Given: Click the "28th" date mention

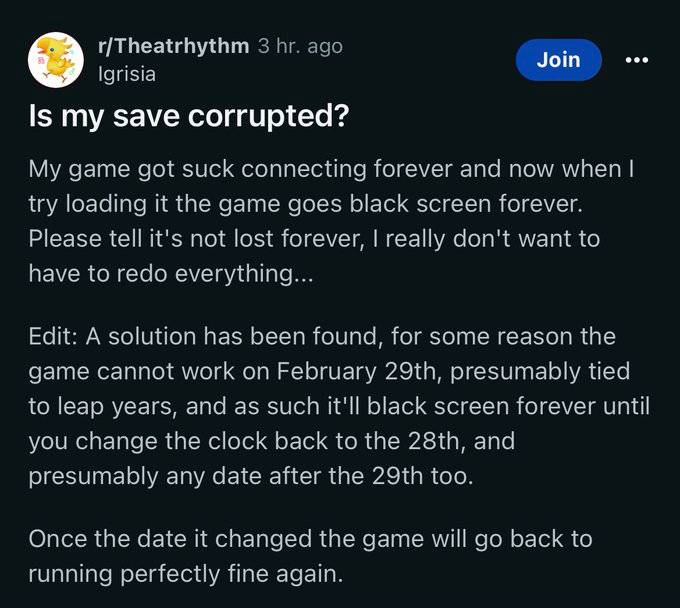Looking at the screenshot, I should click(x=422, y=441).
